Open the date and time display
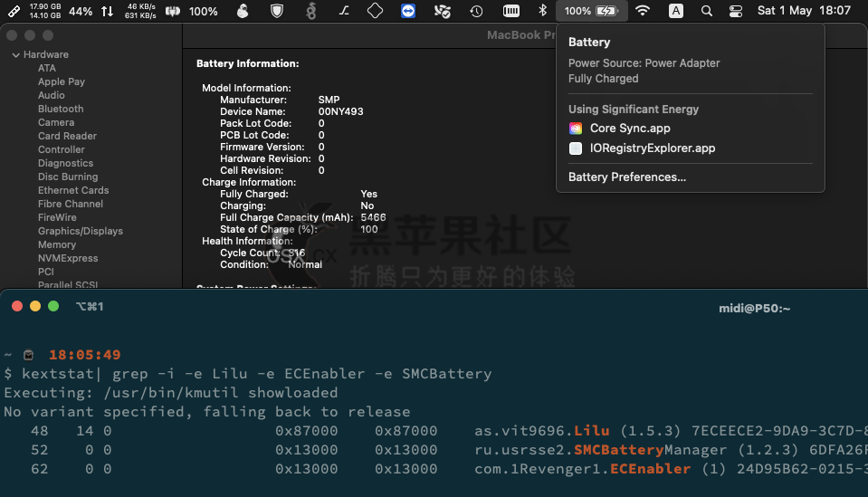The image size is (868, 497). click(x=804, y=11)
